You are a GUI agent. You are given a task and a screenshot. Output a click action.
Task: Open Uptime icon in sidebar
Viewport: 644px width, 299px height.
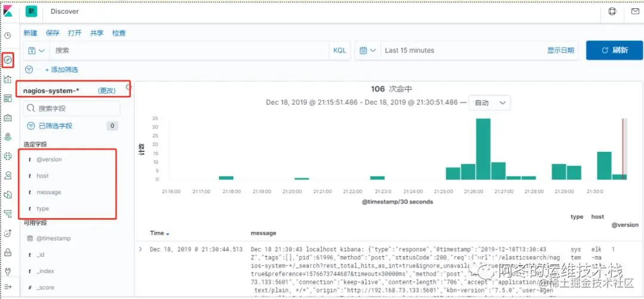pyautogui.click(x=7, y=233)
